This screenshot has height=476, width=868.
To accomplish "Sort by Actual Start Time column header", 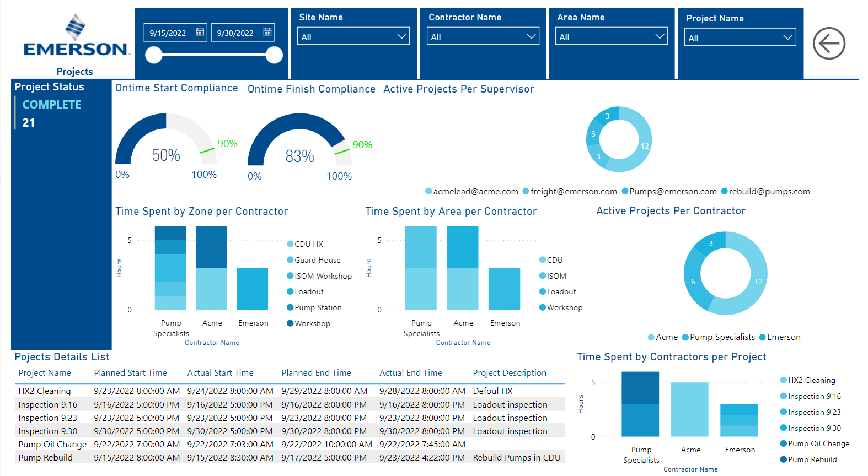I will coord(220,373).
